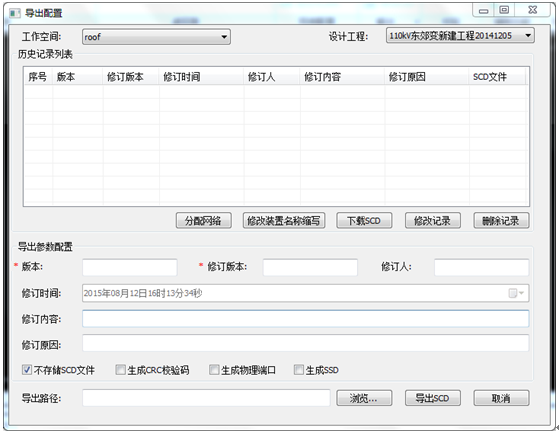559x435 pixels.
Task: Focus the 修订原因 text field
Action: tap(306, 343)
